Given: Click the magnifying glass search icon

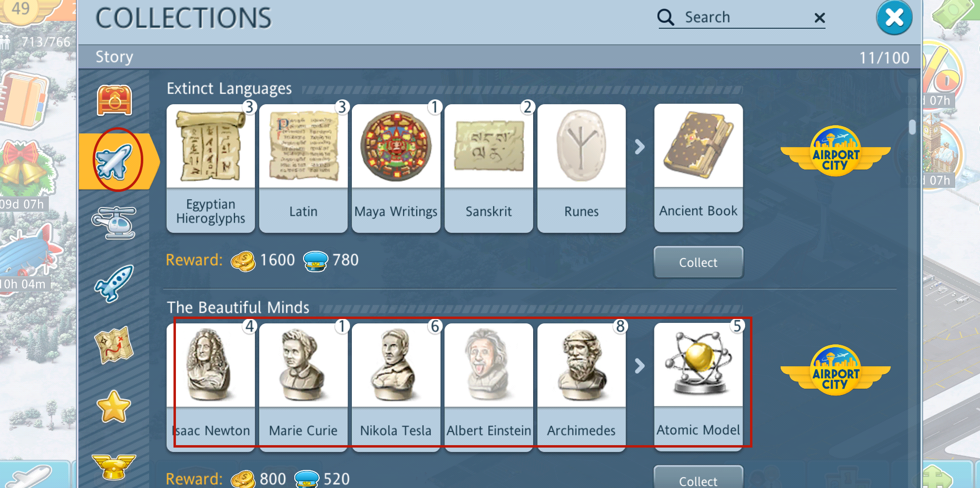Looking at the screenshot, I should [x=666, y=18].
